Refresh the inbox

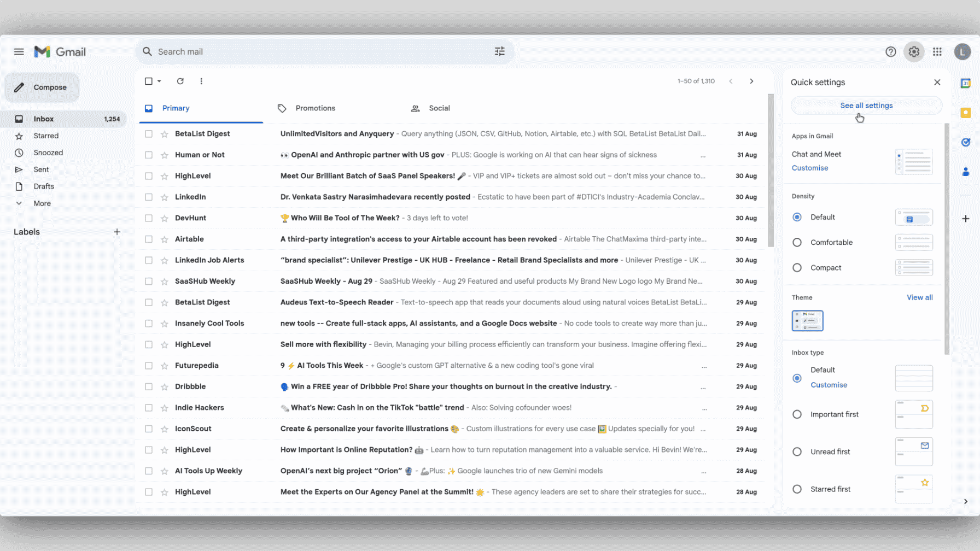(x=180, y=81)
